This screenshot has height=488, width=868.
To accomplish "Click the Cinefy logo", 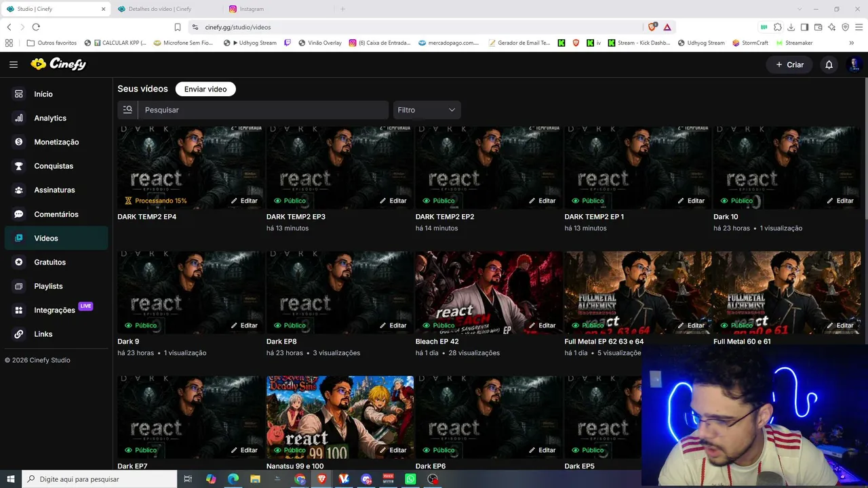I will tap(58, 64).
